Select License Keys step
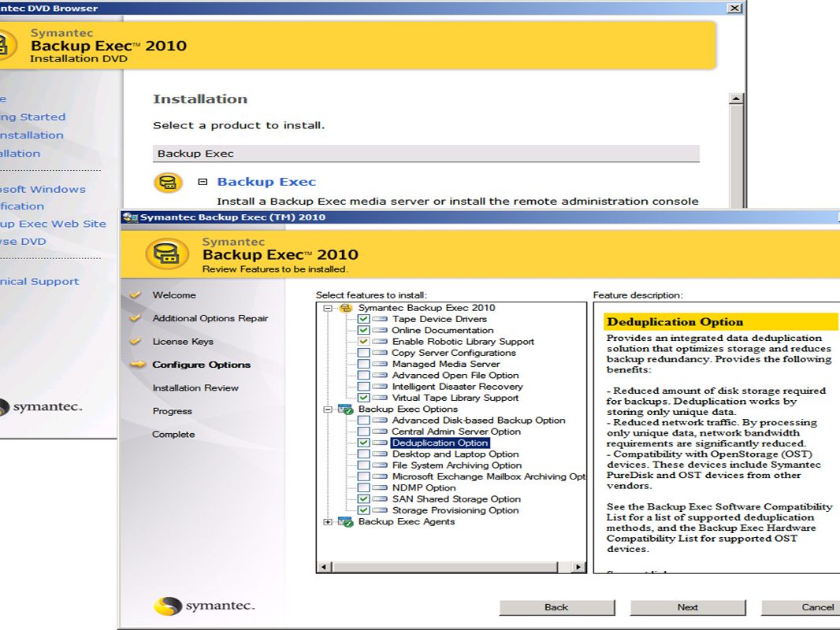Viewport: 840px width, 630px height. 183,342
